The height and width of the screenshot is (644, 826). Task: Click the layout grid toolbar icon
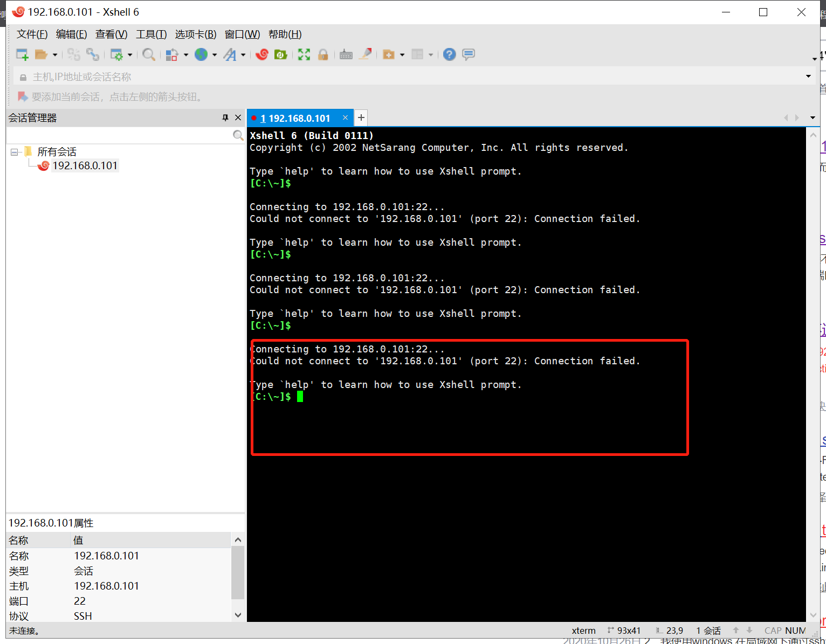(417, 54)
